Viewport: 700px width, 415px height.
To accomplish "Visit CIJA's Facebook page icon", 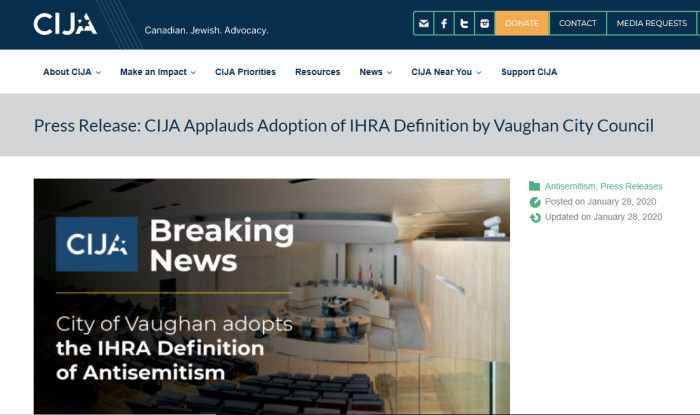I will tap(444, 23).
